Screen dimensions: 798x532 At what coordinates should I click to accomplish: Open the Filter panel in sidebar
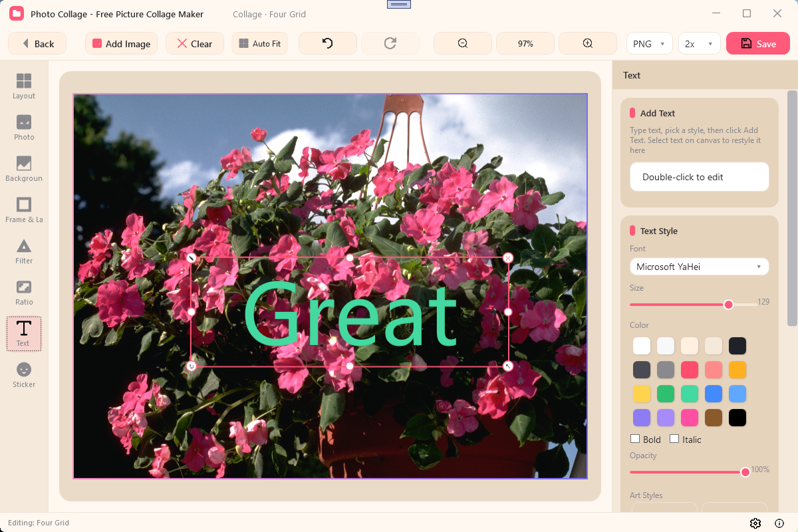pyautogui.click(x=24, y=251)
